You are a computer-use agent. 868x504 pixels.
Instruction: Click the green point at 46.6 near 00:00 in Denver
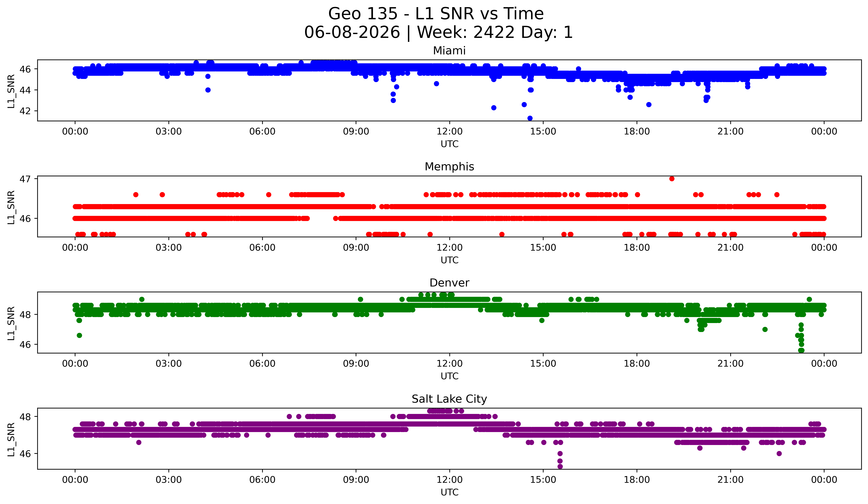pyautogui.click(x=79, y=335)
